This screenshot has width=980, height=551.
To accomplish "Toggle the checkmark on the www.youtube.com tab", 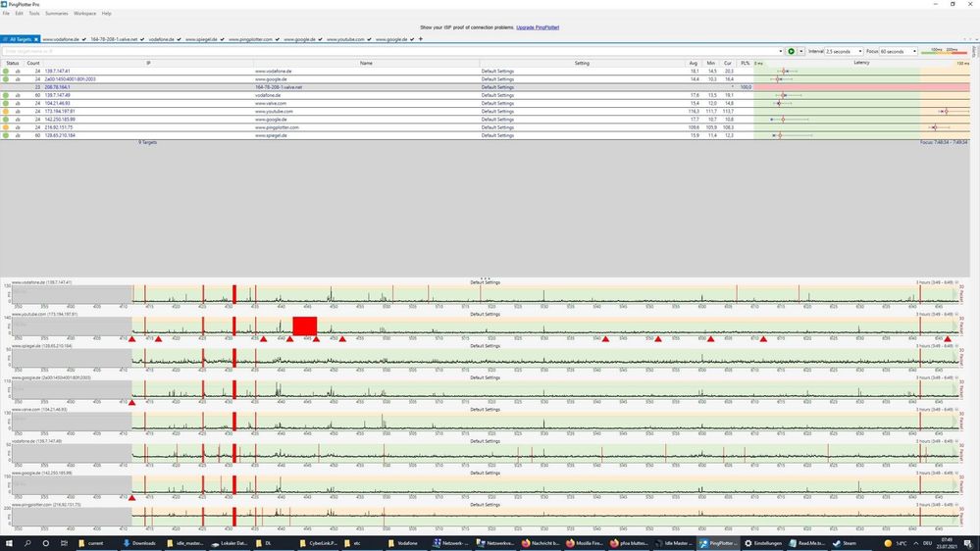I will point(370,39).
